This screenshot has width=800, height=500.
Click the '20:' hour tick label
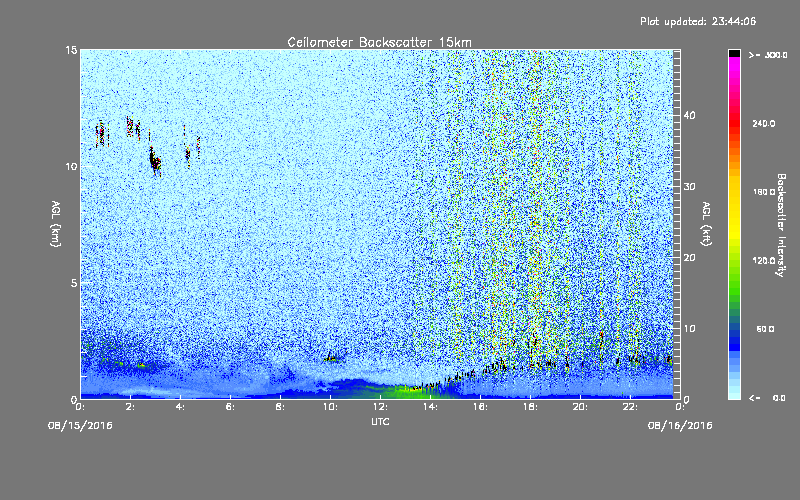(x=580, y=407)
